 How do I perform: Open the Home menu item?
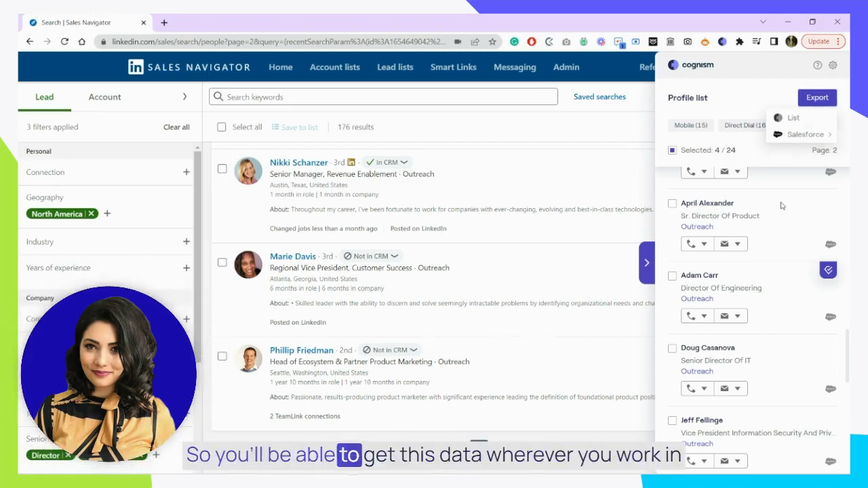point(281,67)
